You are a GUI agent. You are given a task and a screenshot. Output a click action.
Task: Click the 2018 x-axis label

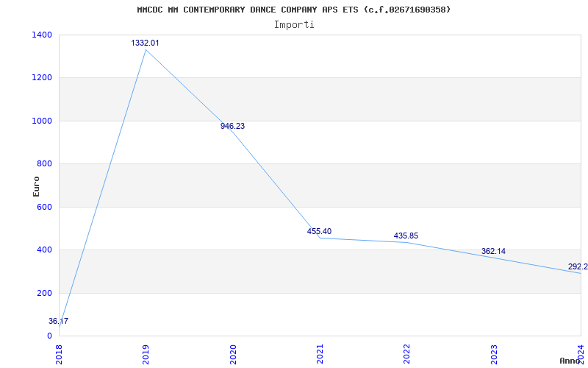[x=59, y=354]
